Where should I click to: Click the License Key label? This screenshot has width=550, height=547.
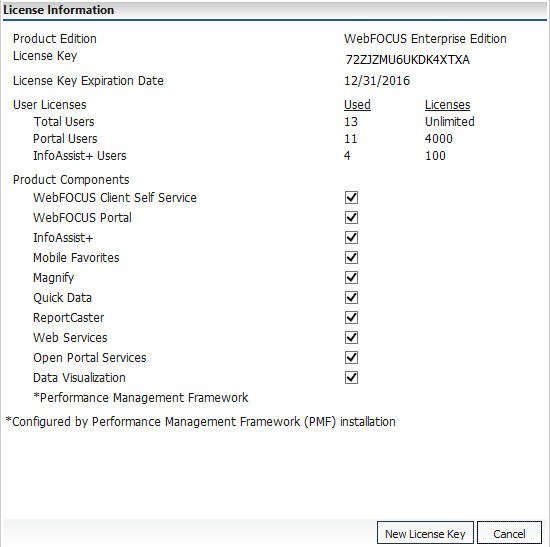click(45, 56)
